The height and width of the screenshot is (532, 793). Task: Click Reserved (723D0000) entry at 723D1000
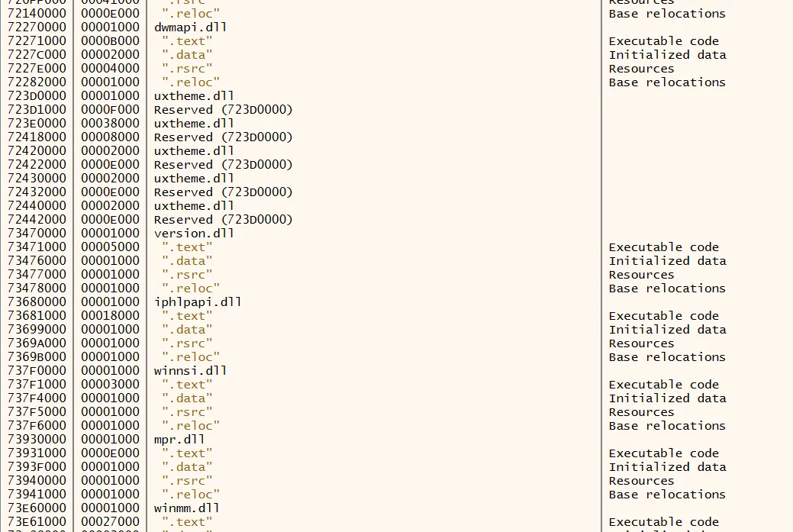coord(223,110)
